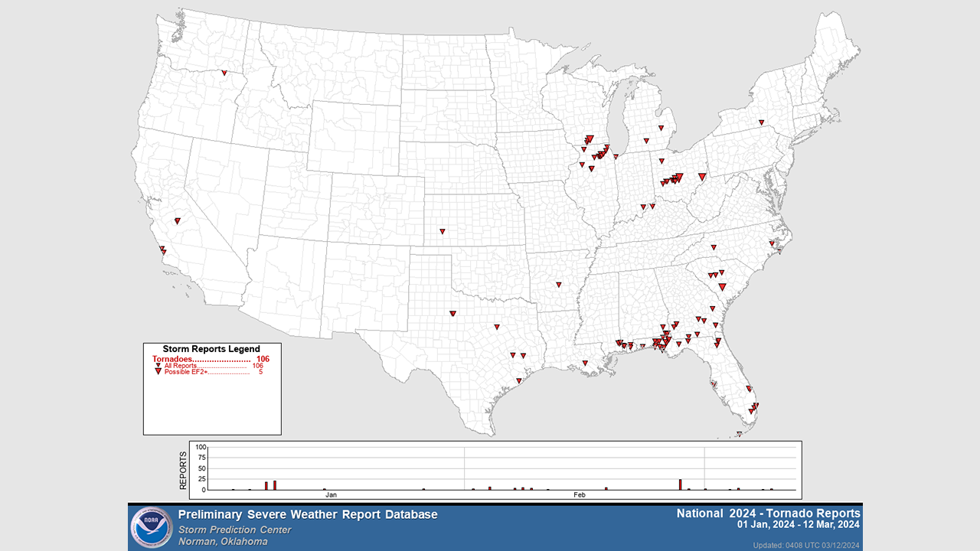Click the single tornado marker in Arkansas
This screenshot has height=551, width=980.
point(559,285)
